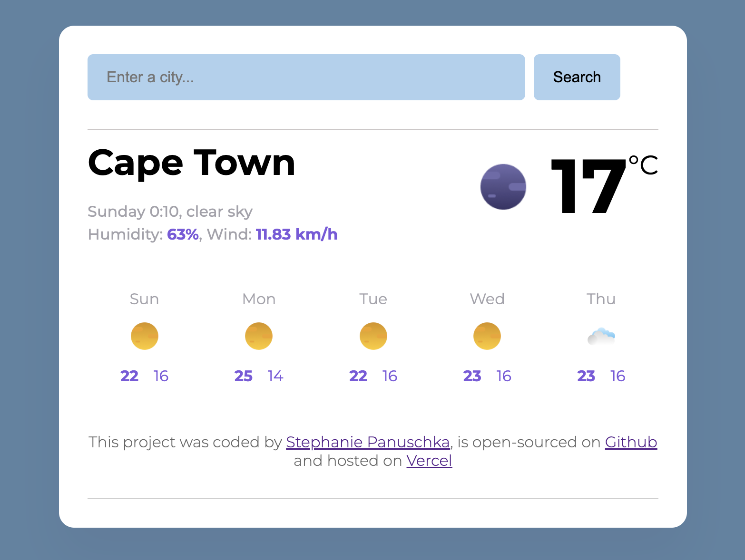
Task: Click the moon icon showing current clear sky conditions
Action: click(x=503, y=187)
